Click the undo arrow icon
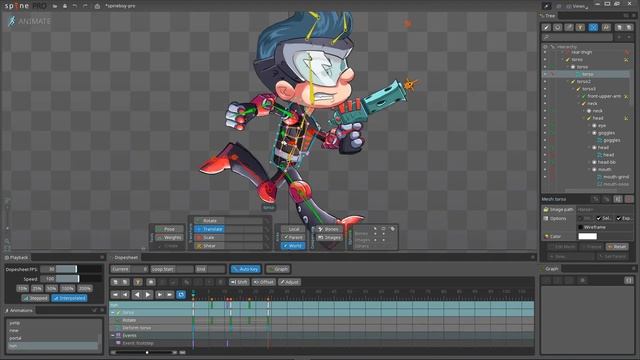Screen dimensions: 640x360 tap(75, 6)
